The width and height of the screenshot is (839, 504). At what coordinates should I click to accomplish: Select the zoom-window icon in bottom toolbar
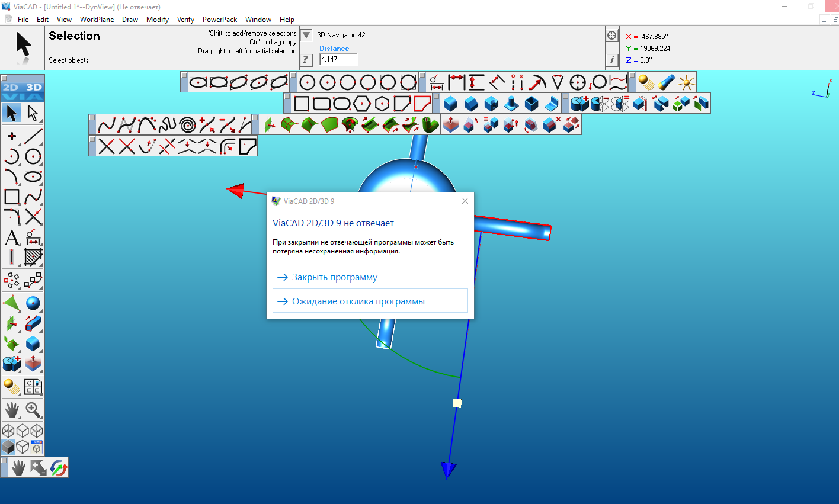tap(38, 468)
